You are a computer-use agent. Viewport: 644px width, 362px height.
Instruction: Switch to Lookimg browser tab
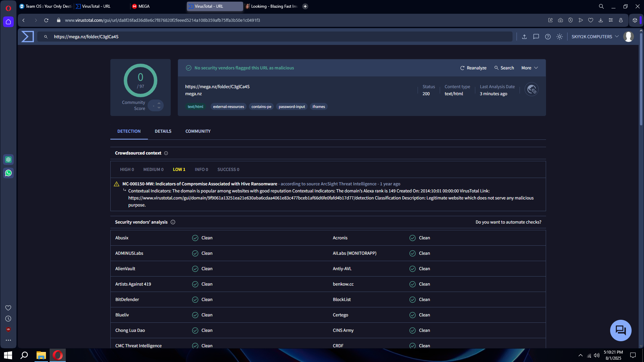pos(272,6)
